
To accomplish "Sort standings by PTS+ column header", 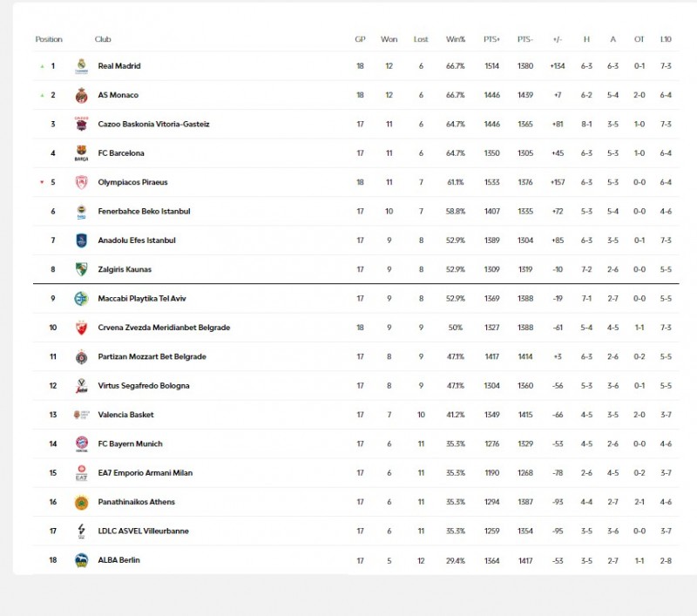I will tap(491, 39).
